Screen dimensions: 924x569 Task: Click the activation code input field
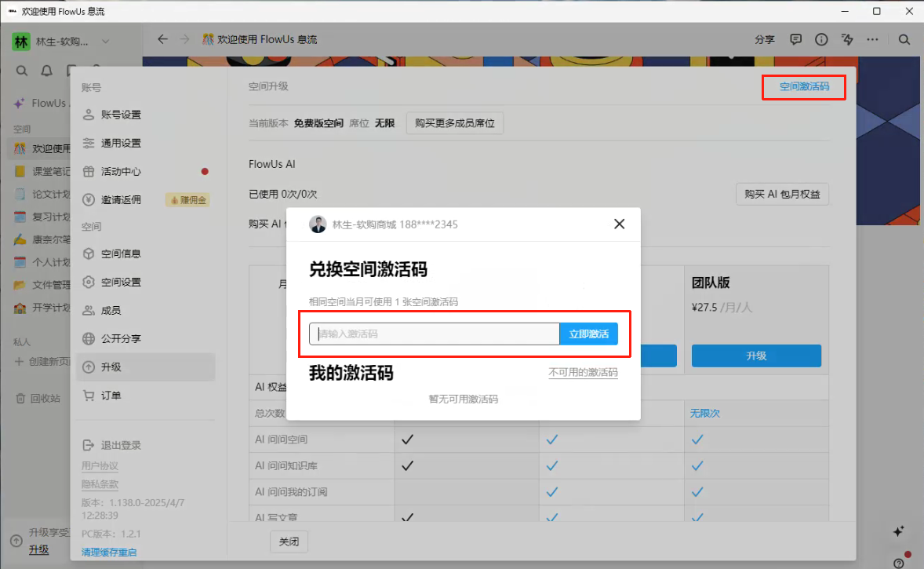point(435,334)
